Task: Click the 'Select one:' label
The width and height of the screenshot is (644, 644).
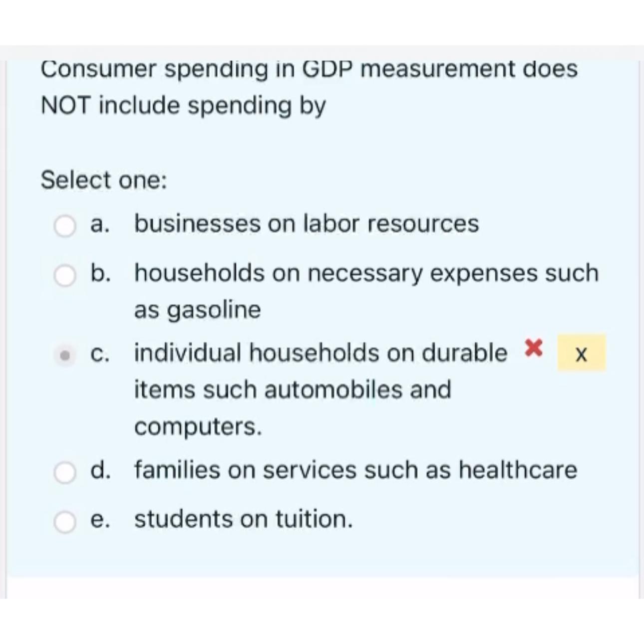Action: (104, 180)
